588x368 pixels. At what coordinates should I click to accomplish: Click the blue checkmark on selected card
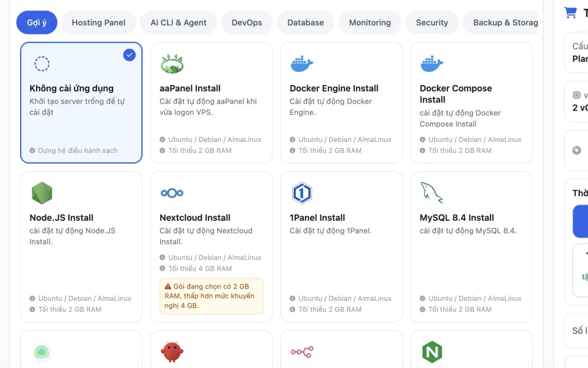129,55
